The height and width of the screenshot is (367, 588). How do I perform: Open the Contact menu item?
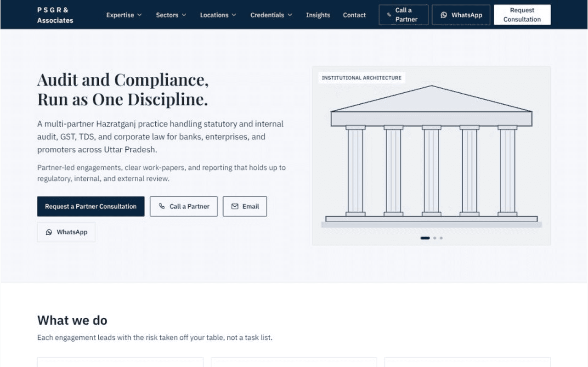click(355, 15)
